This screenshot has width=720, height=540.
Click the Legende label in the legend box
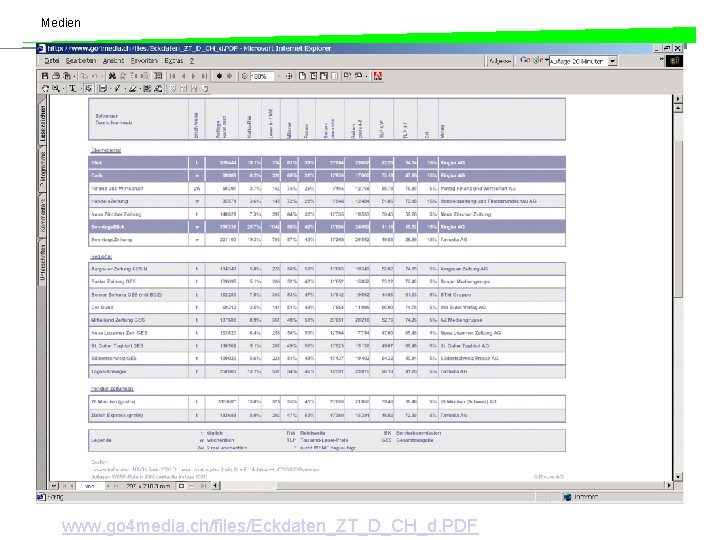point(101,440)
